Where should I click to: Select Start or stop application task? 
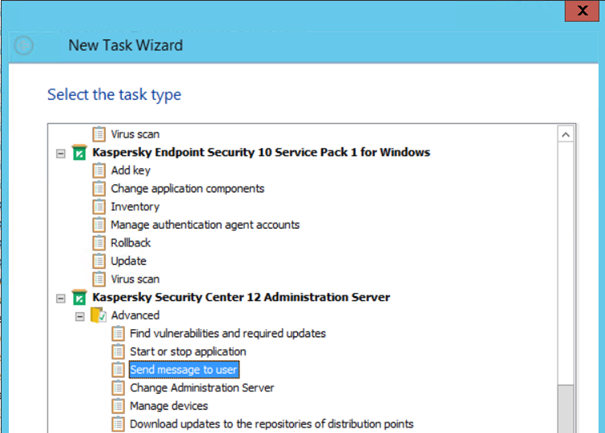click(187, 352)
